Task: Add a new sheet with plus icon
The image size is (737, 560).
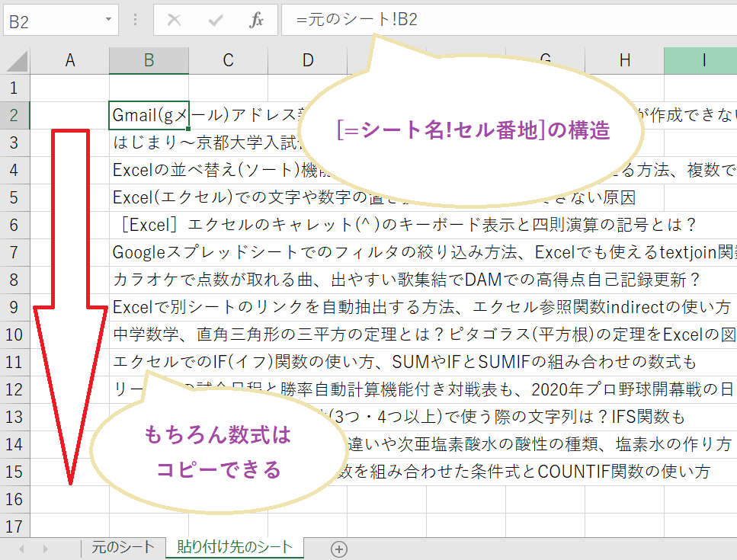Action: pyautogui.click(x=339, y=549)
